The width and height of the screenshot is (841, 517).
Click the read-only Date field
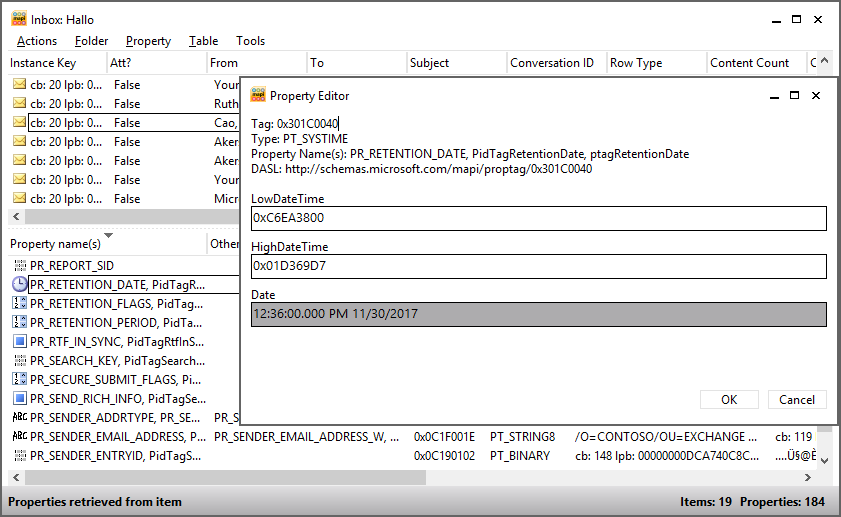click(x=538, y=314)
